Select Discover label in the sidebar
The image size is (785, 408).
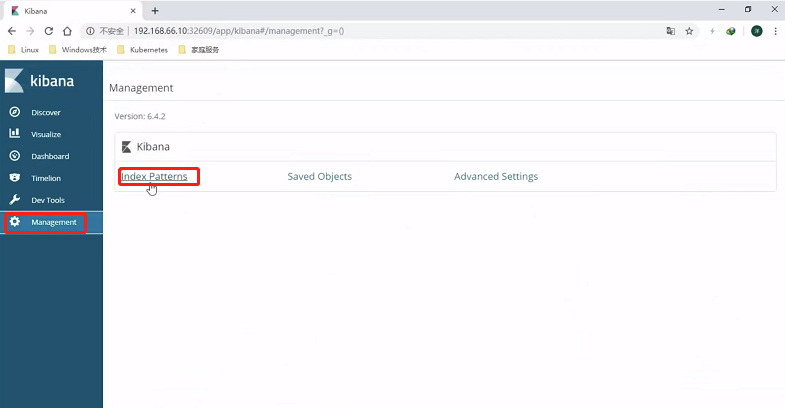point(46,113)
